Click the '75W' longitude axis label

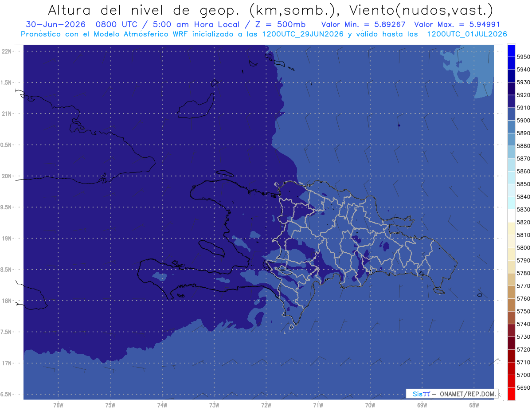coord(110,405)
